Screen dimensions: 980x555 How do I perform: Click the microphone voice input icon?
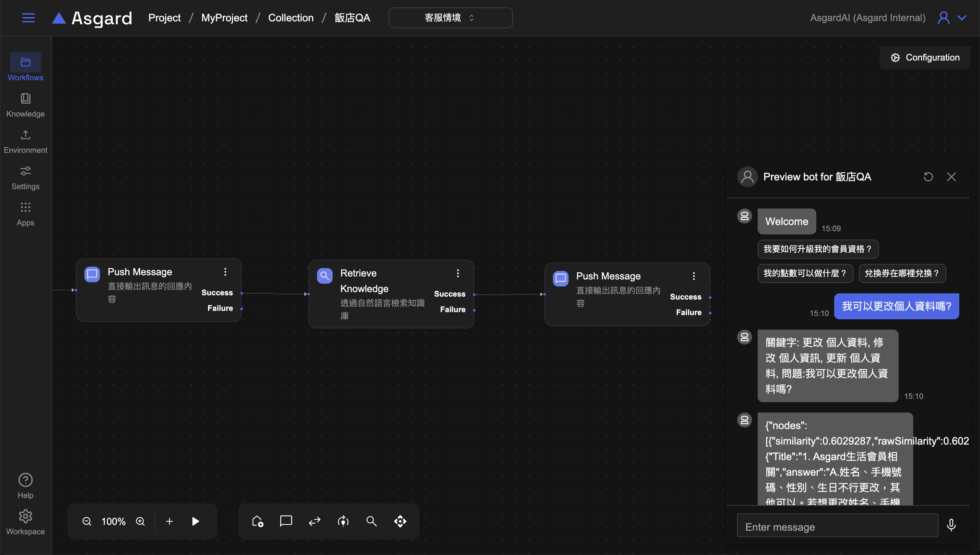(951, 525)
